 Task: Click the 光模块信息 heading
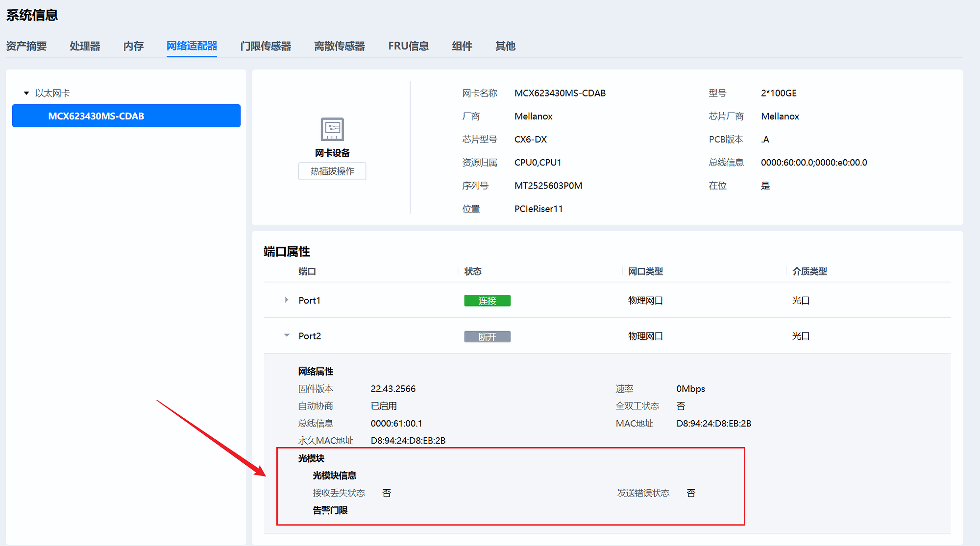coord(335,475)
